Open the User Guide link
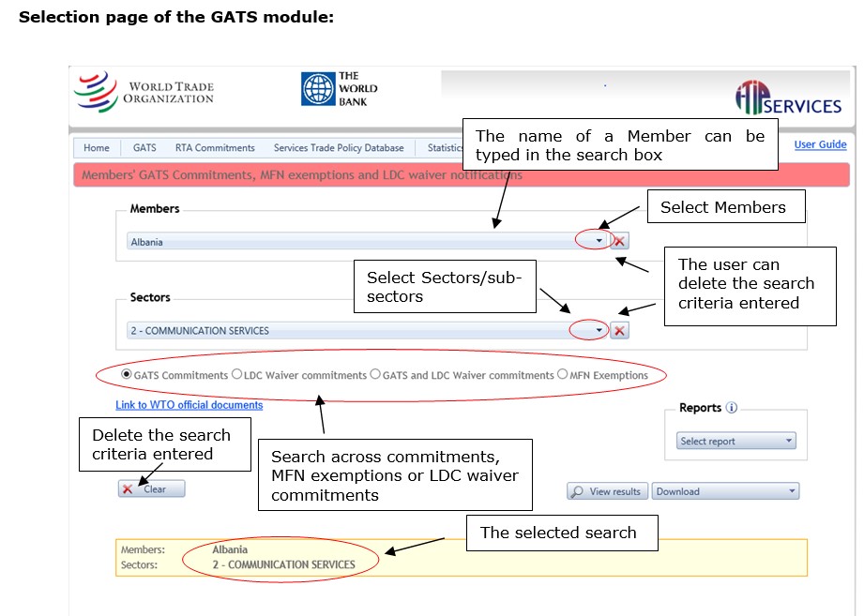864x616 pixels. [821, 144]
